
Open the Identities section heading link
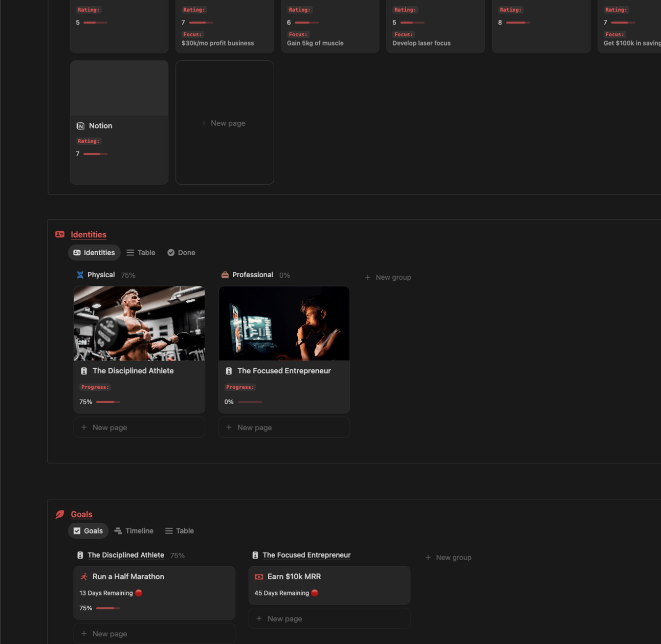point(89,234)
